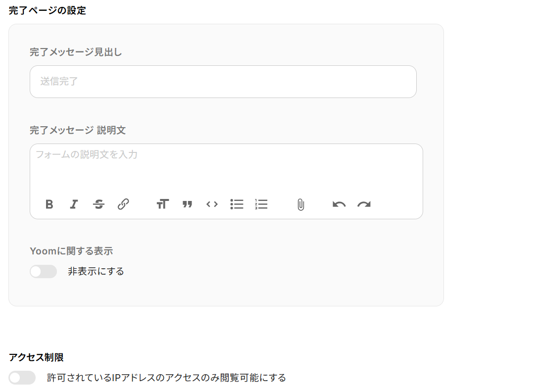Screen dimensions: 535x392
Task: Apply bold formatting in the description editor
Action: (49, 204)
